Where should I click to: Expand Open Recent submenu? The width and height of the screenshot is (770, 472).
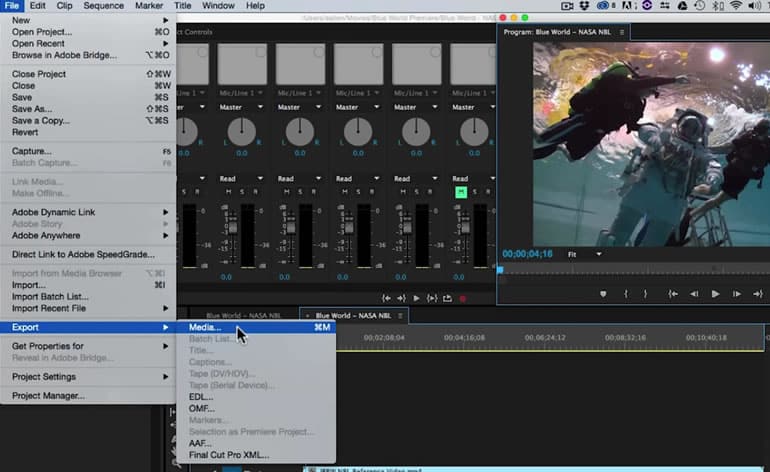tap(88, 43)
